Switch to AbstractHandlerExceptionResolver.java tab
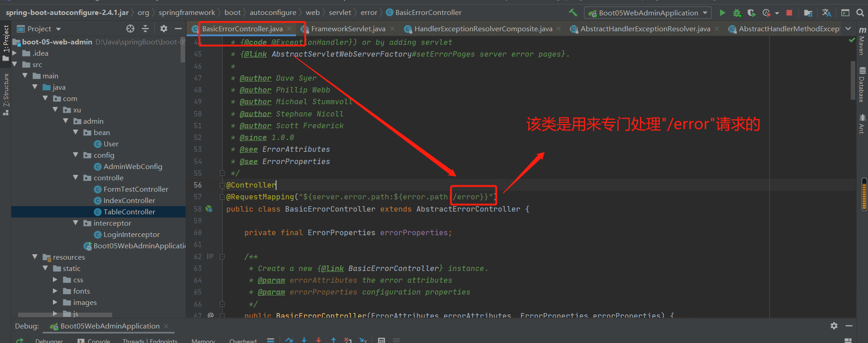The image size is (868, 343). click(645, 29)
